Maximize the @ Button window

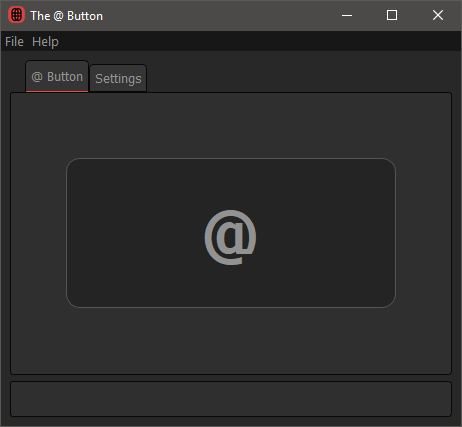[x=392, y=15]
